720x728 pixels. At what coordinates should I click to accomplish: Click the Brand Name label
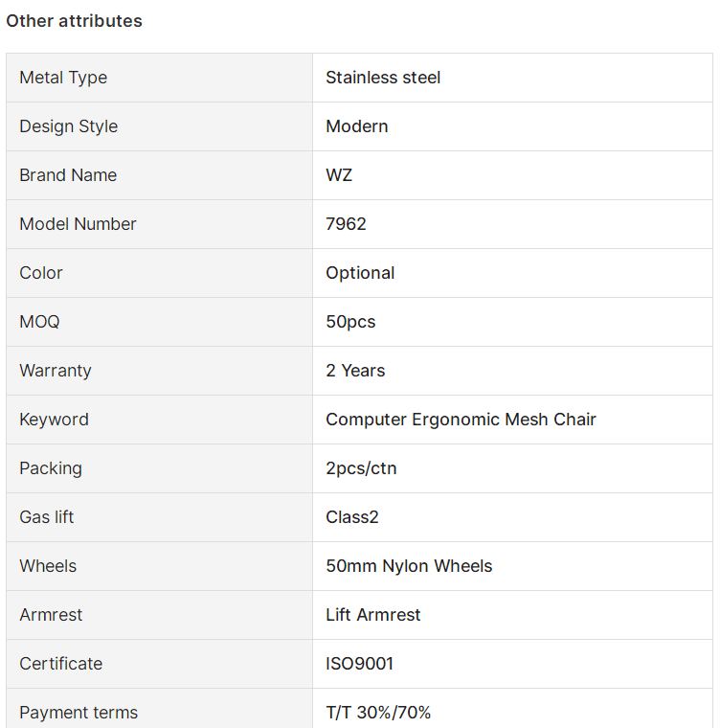[68, 175]
